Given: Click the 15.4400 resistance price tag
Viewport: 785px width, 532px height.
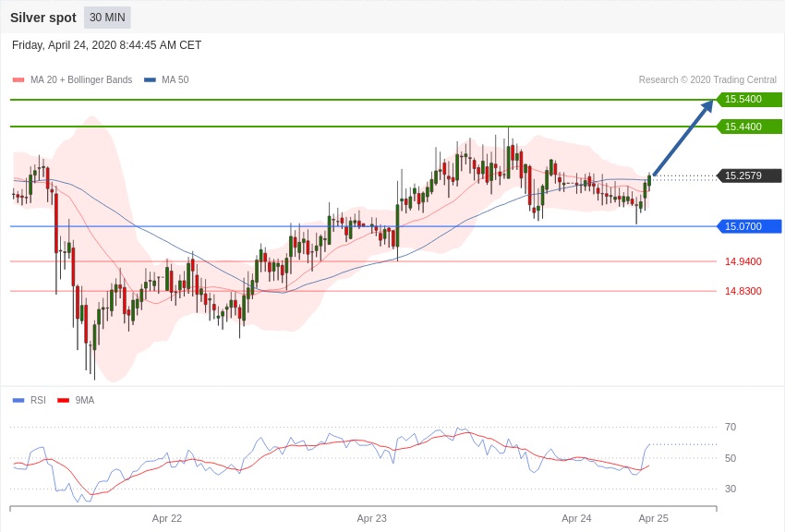Looking at the screenshot, I should 749,127.
